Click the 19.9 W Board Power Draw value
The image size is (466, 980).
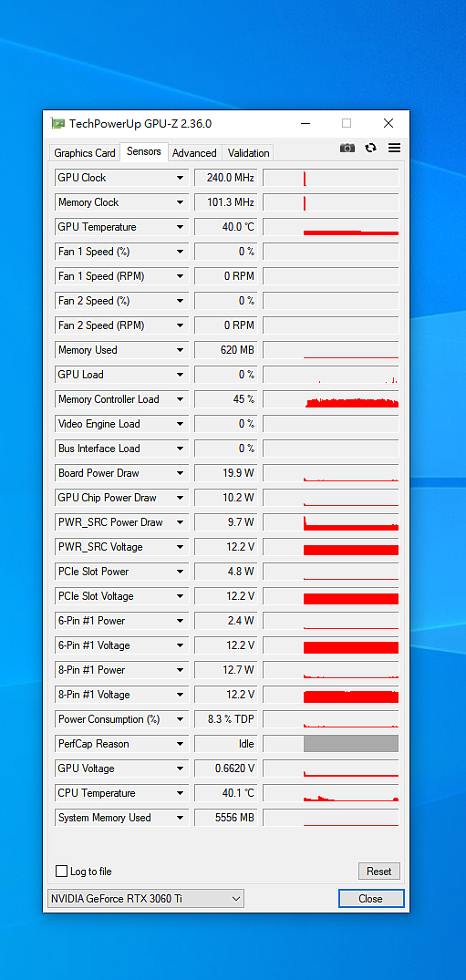226,473
